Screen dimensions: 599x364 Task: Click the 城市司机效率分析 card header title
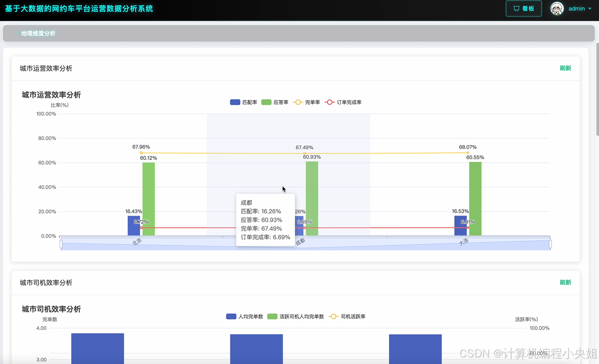(x=46, y=283)
